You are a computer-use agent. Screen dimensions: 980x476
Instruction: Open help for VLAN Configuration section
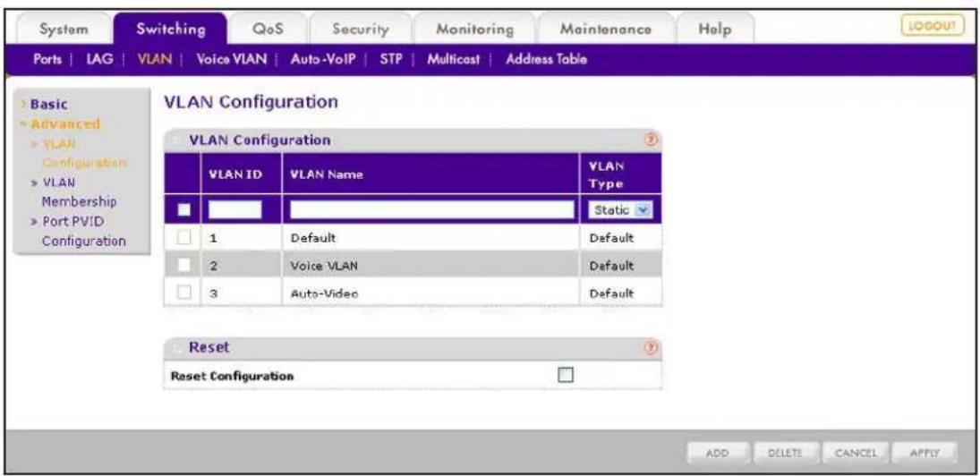pyautogui.click(x=652, y=140)
